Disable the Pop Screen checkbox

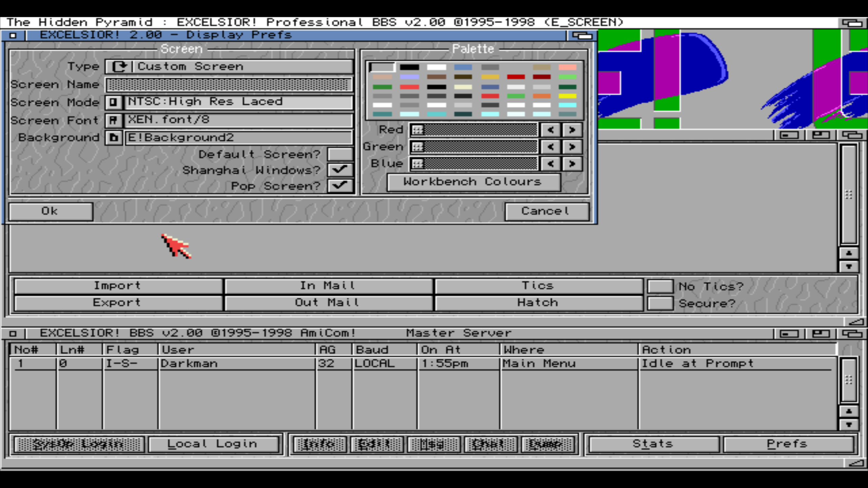pos(339,186)
